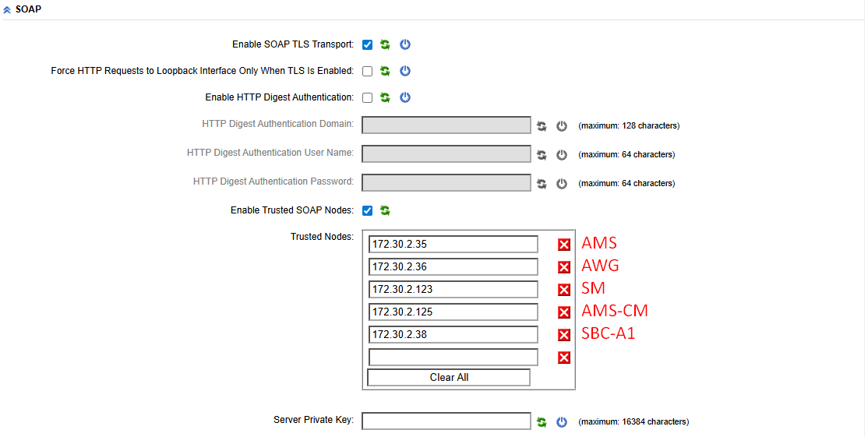The width and height of the screenshot is (868, 437).
Task: Uncheck Enable SOAP TLS Transport checkbox
Action: click(367, 45)
